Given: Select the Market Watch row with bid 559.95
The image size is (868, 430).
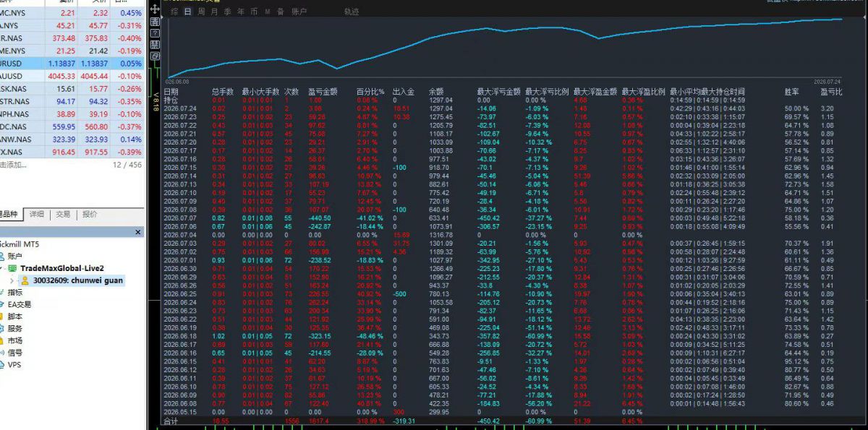Looking at the screenshot, I should pos(72,126).
